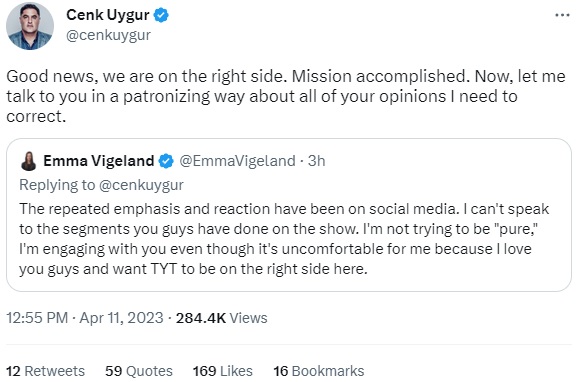Show the 59 Quotes list
This screenshot has width=578, height=382.
point(139,371)
